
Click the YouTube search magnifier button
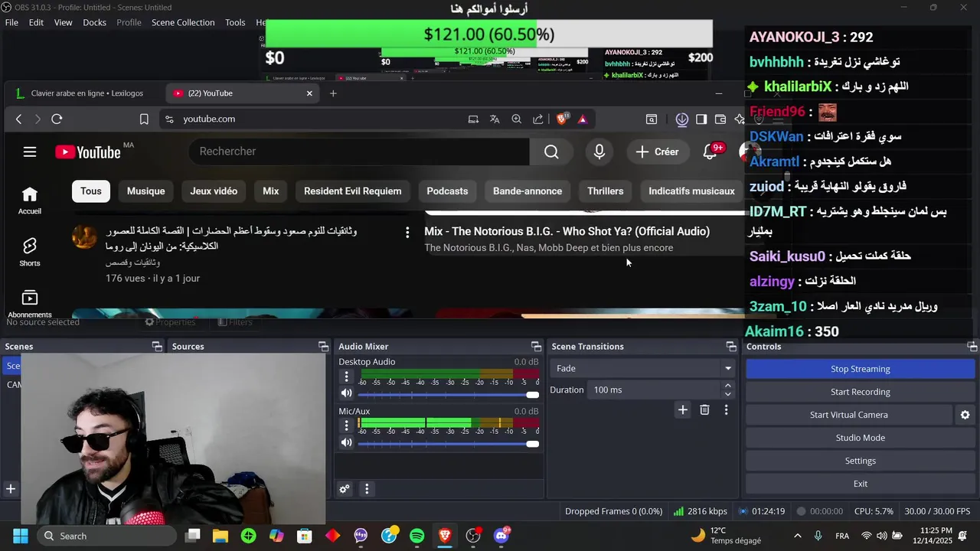(551, 152)
